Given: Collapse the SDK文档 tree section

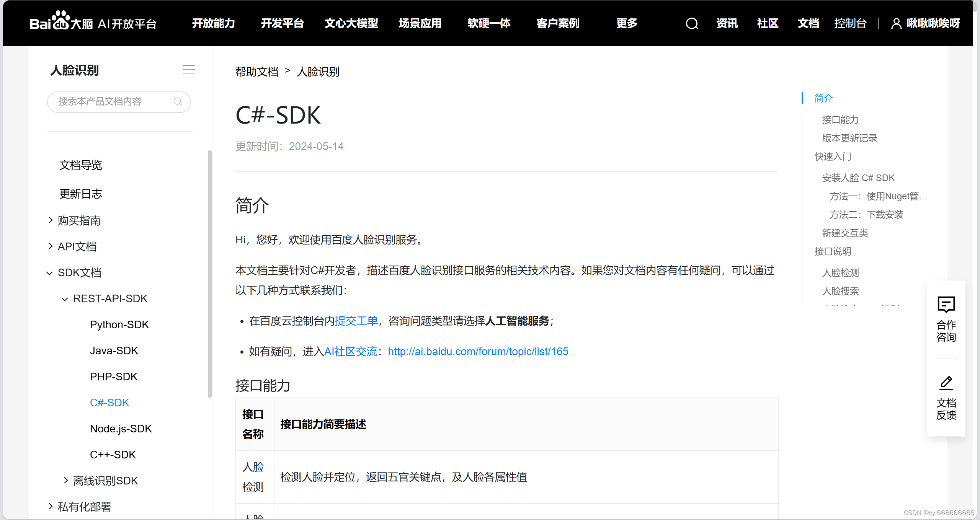Looking at the screenshot, I should tap(50, 273).
